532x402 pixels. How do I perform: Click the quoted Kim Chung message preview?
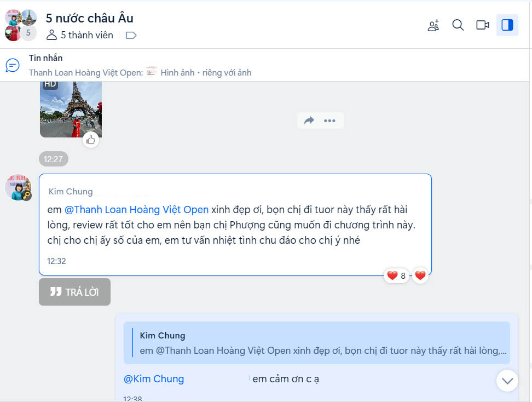click(317, 343)
